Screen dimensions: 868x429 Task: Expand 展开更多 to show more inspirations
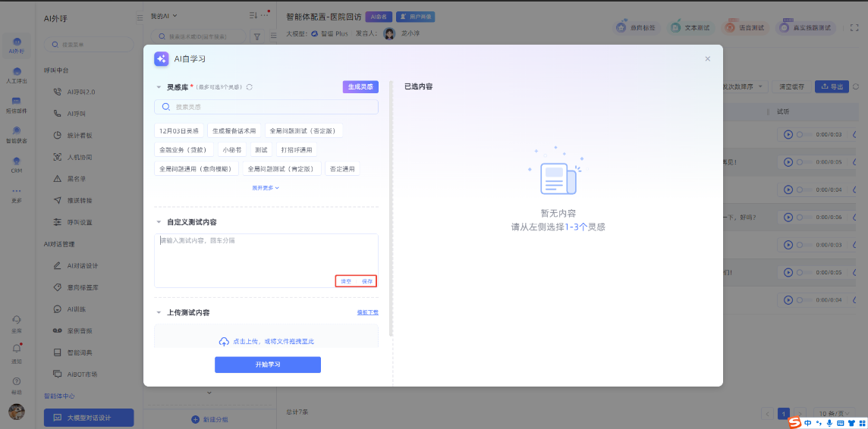click(x=266, y=187)
